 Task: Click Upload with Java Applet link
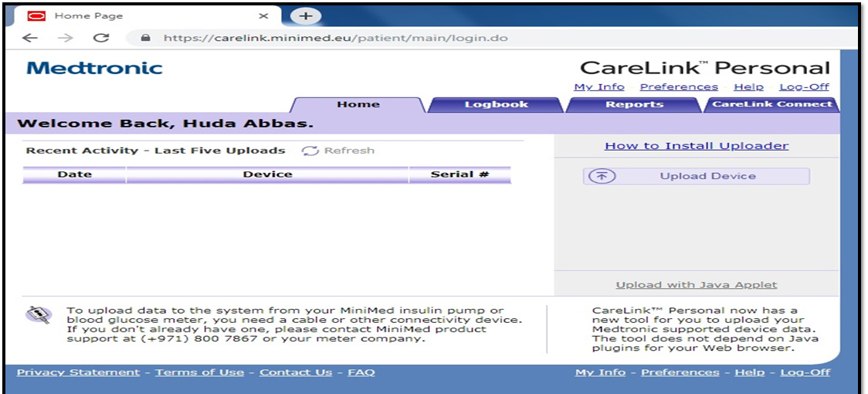pos(697,285)
